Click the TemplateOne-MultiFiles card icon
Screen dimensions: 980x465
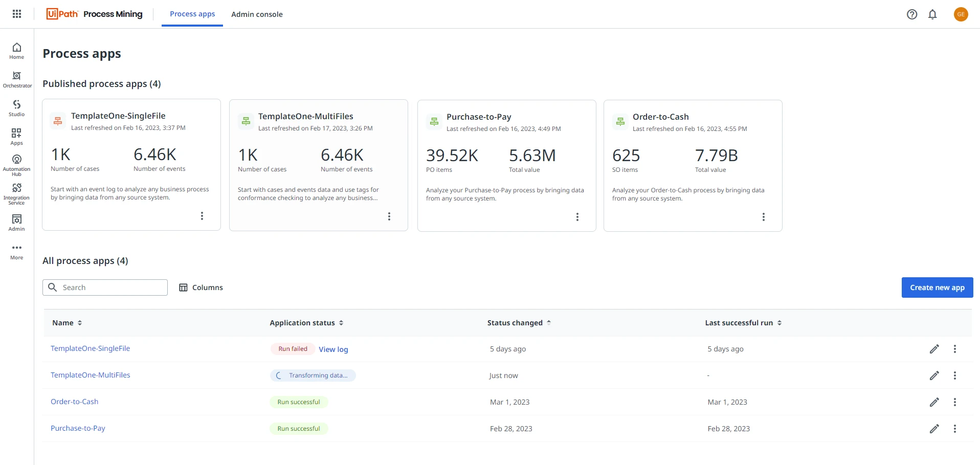pyautogui.click(x=246, y=121)
